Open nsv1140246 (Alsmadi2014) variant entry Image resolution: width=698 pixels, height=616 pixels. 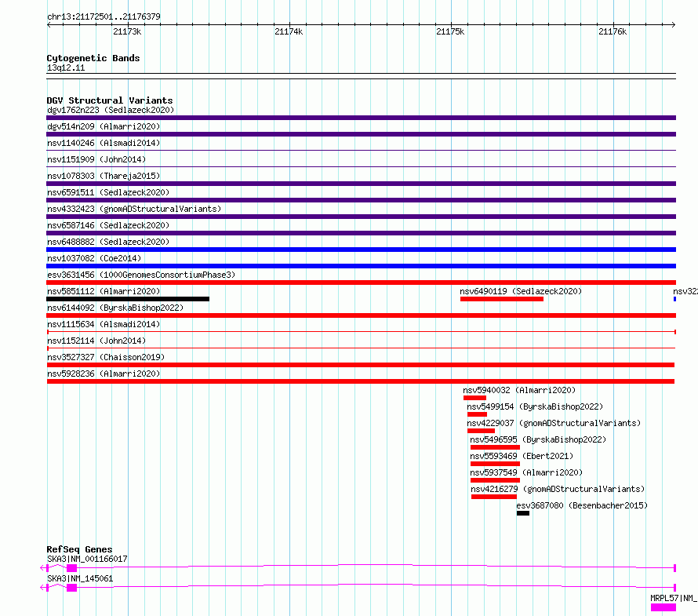coord(104,143)
